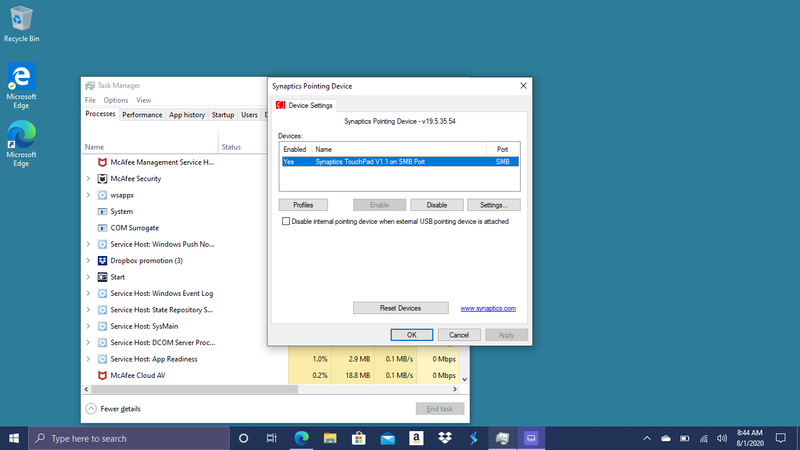800x450 pixels.
Task: Launch Edge from the taskbar
Action: click(x=302, y=438)
